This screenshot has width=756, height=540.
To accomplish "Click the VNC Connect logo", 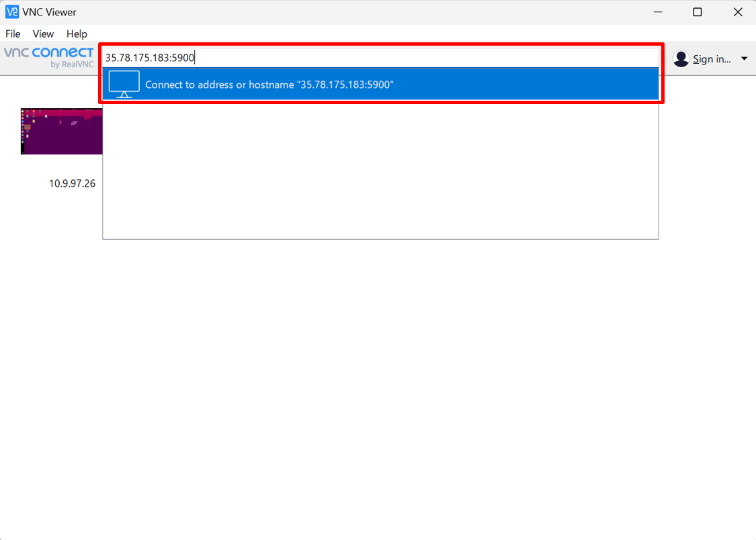I will click(x=49, y=53).
